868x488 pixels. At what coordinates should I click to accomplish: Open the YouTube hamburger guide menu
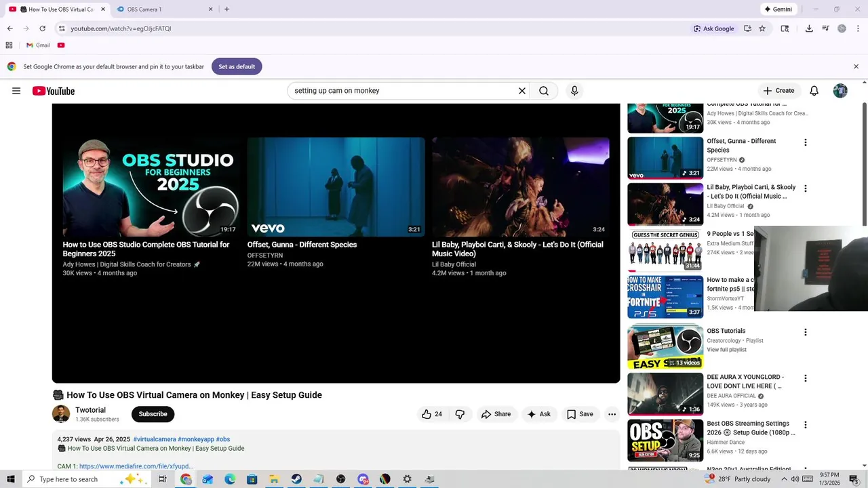point(16,91)
